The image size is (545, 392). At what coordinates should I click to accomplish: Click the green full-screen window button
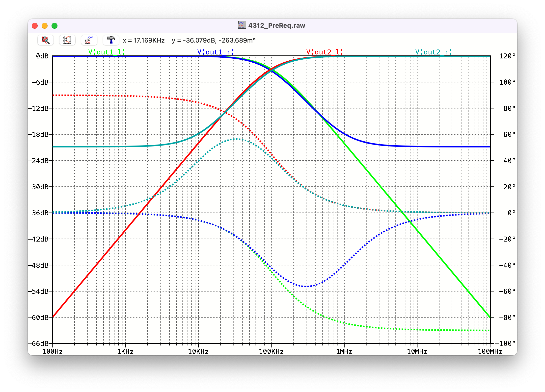coord(54,26)
